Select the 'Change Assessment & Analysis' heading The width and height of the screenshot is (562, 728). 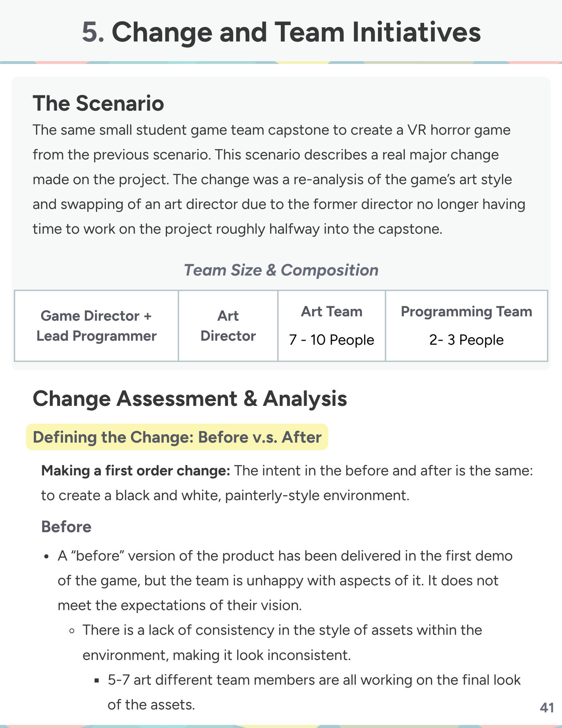coord(190,399)
